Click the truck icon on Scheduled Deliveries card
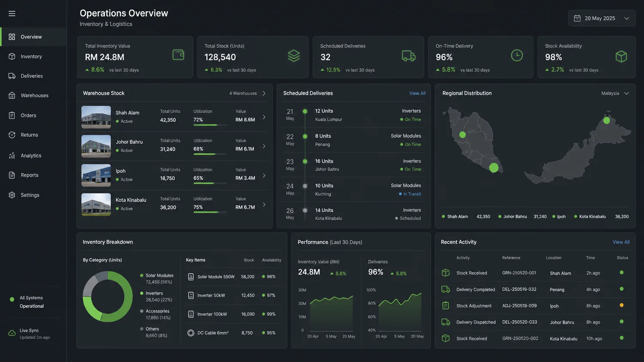The width and height of the screenshot is (644, 362). click(409, 56)
